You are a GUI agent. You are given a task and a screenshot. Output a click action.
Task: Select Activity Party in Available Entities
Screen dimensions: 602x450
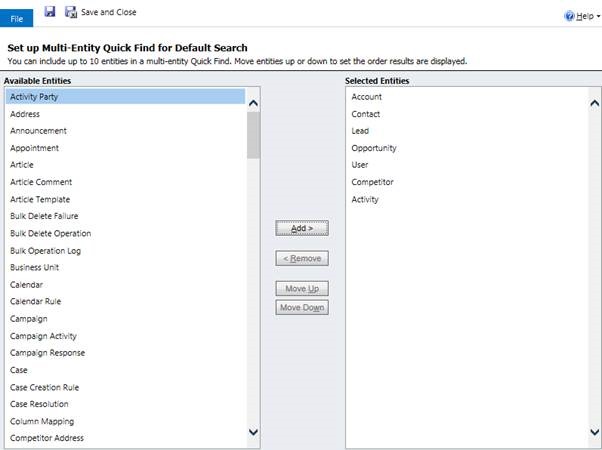[x=33, y=97]
